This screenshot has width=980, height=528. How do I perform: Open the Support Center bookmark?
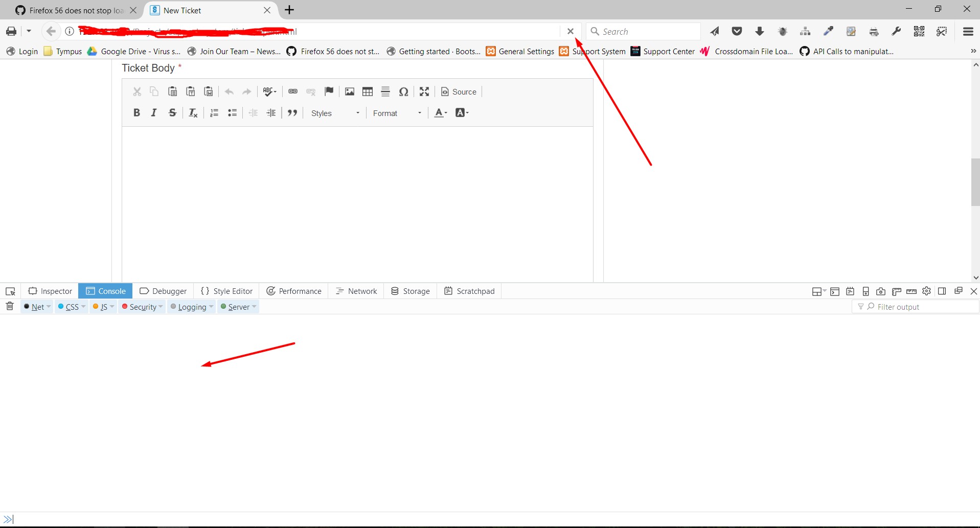[x=663, y=51]
